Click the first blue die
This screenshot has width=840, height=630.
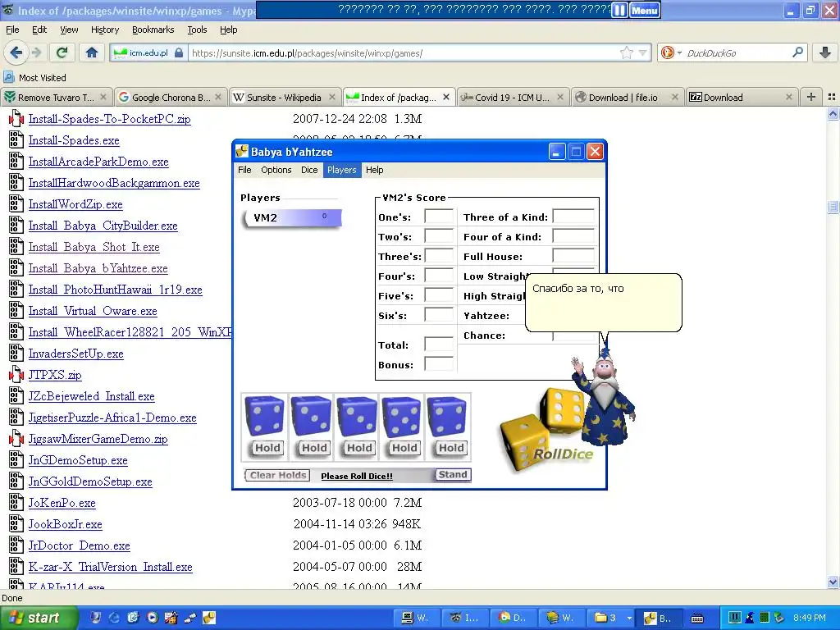coord(265,417)
